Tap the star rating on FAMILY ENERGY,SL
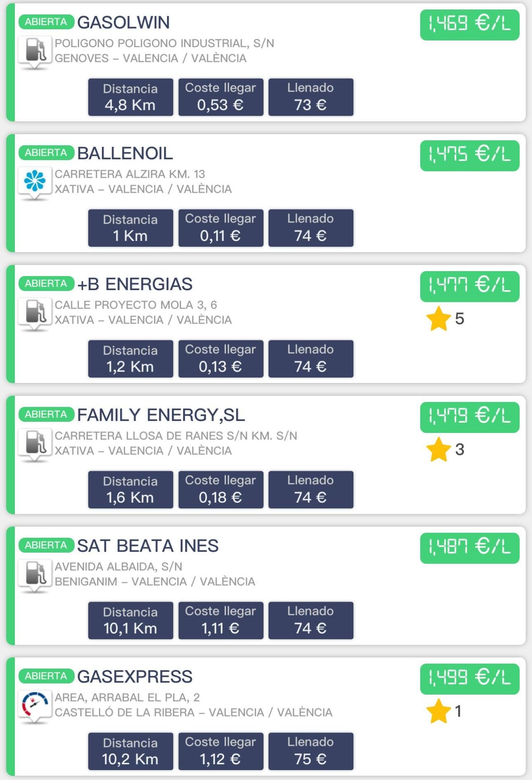 tap(445, 449)
